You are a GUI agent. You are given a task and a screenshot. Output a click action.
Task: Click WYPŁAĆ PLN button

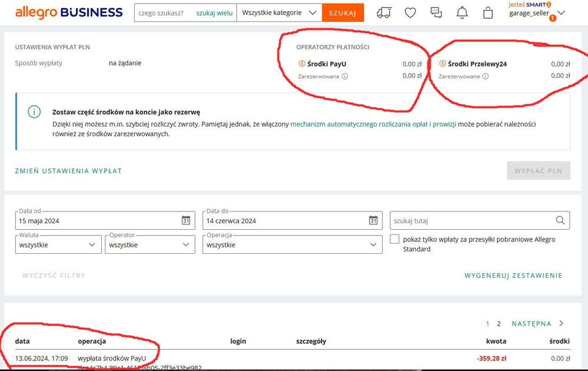tap(539, 171)
